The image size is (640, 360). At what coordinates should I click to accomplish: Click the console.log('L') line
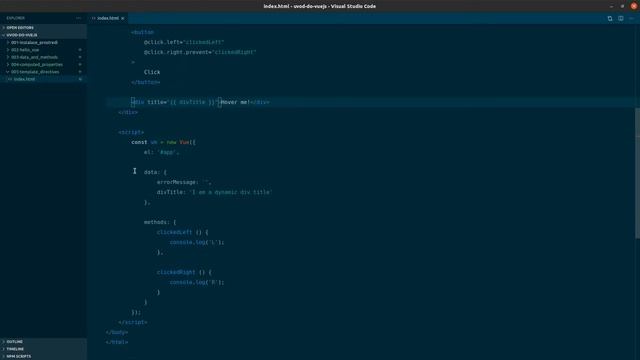pyautogui.click(x=197, y=242)
